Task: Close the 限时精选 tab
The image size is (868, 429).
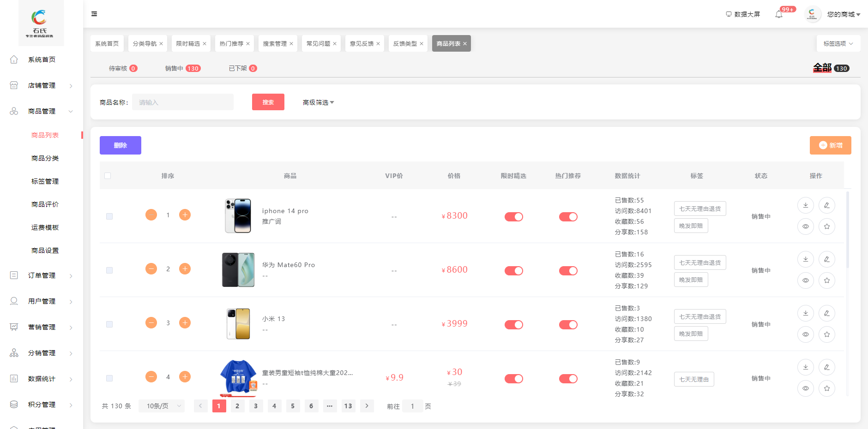Action: 205,44
